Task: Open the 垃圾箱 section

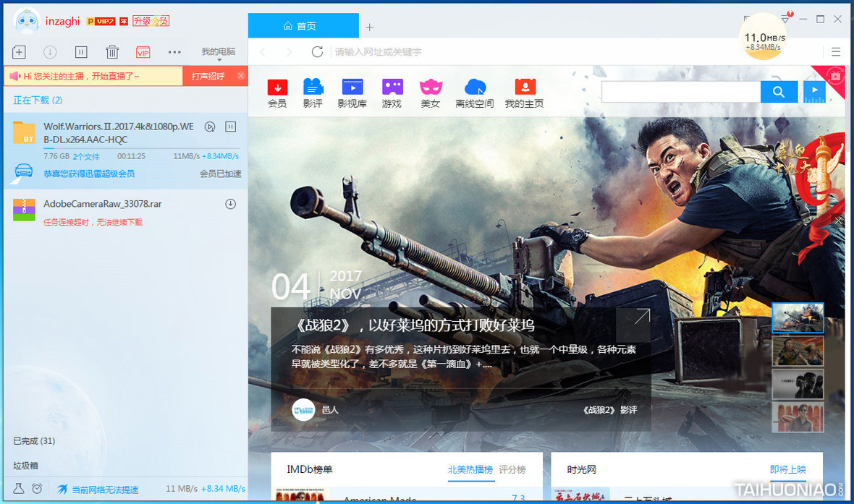Action: (x=25, y=466)
